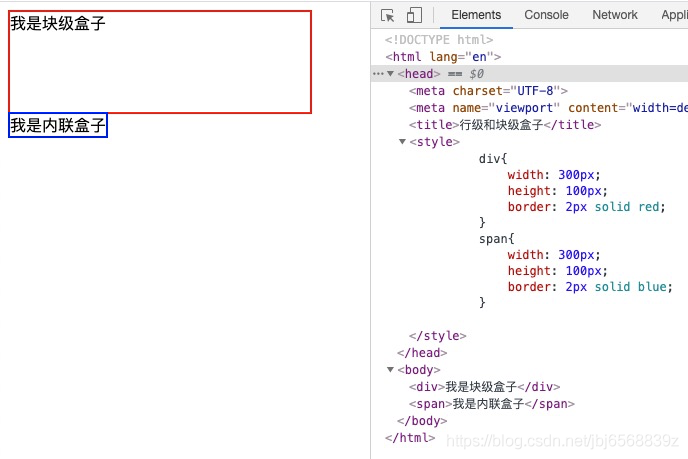Select the html lang="en" node
The width and height of the screenshot is (688, 459).
[443, 57]
